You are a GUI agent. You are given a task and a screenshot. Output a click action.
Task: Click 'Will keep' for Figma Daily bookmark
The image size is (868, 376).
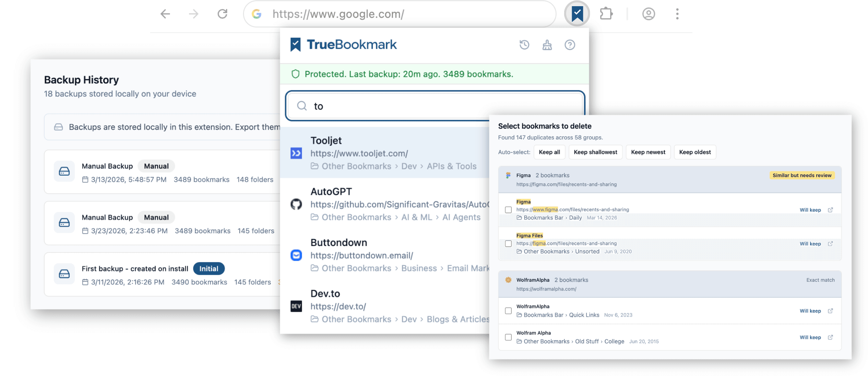click(x=810, y=210)
